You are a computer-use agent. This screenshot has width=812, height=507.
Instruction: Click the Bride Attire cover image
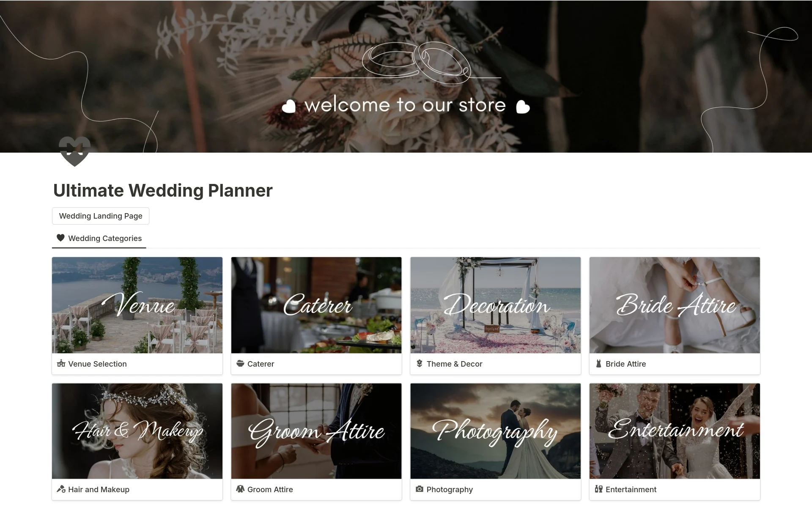point(675,305)
